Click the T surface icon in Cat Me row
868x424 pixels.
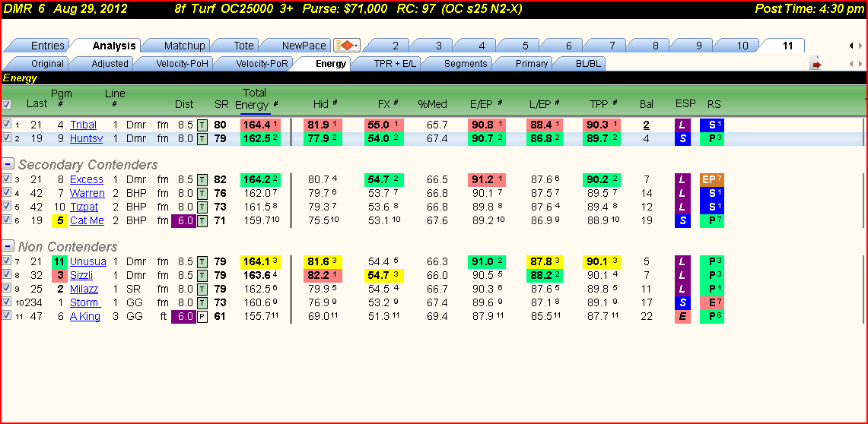(202, 220)
